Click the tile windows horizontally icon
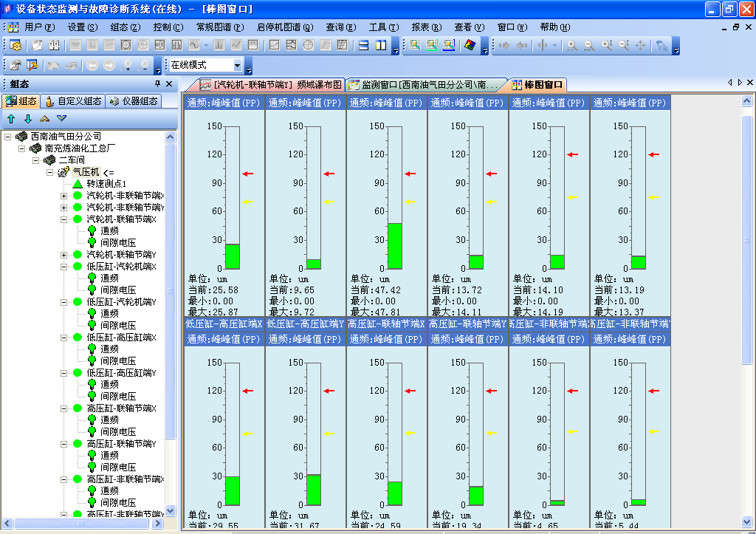 click(x=363, y=46)
